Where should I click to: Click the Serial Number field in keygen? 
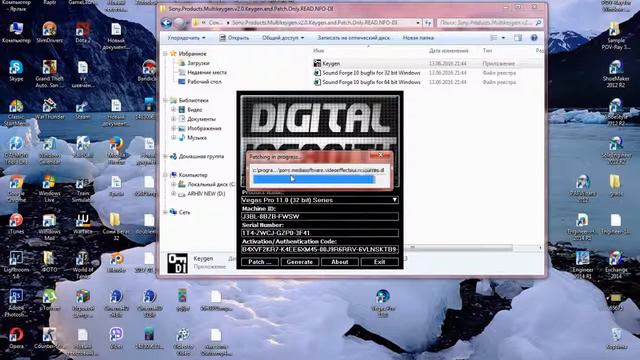(x=320, y=233)
